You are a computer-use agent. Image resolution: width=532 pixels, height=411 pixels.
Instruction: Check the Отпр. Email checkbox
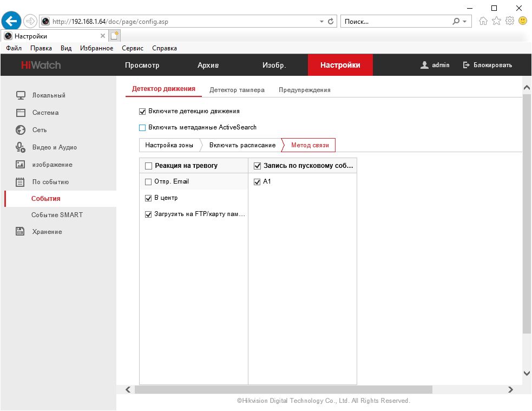click(149, 182)
